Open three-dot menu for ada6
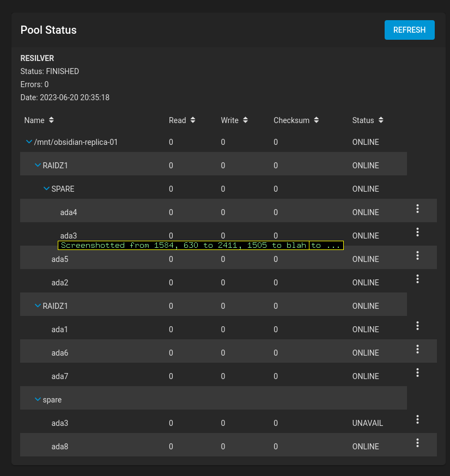This screenshot has height=476, width=450. pyautogui.click(x=417, y=349)
